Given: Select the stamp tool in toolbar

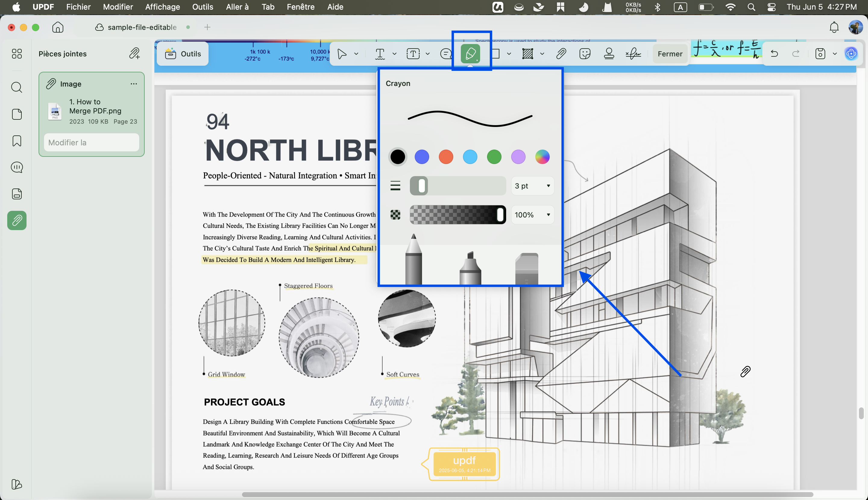Looking at the screenshot, I should coord(609,54).
